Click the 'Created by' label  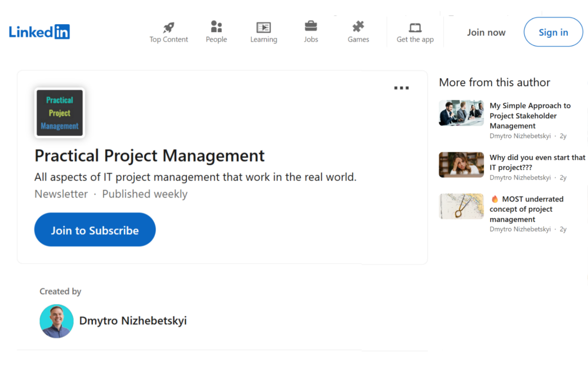60,292
